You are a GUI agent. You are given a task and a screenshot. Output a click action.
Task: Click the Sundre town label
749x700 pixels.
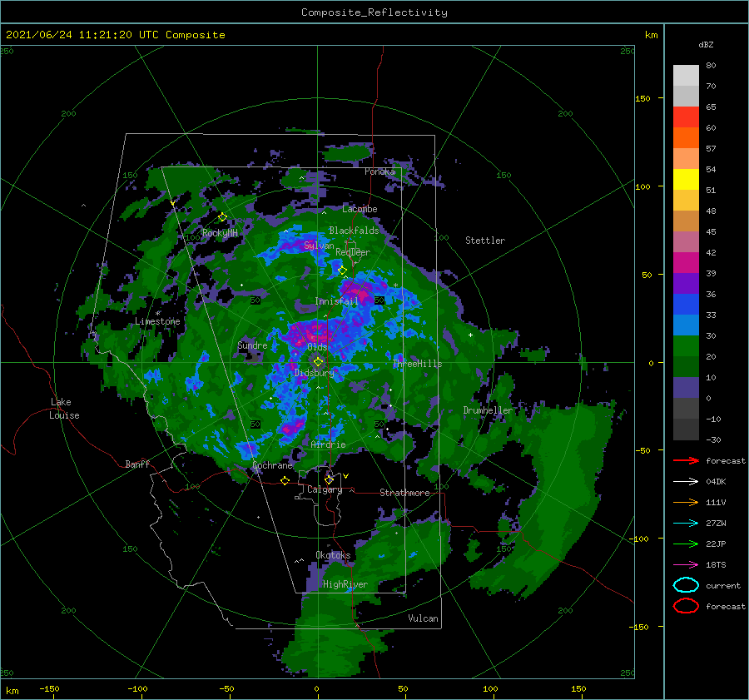(252, 345)
